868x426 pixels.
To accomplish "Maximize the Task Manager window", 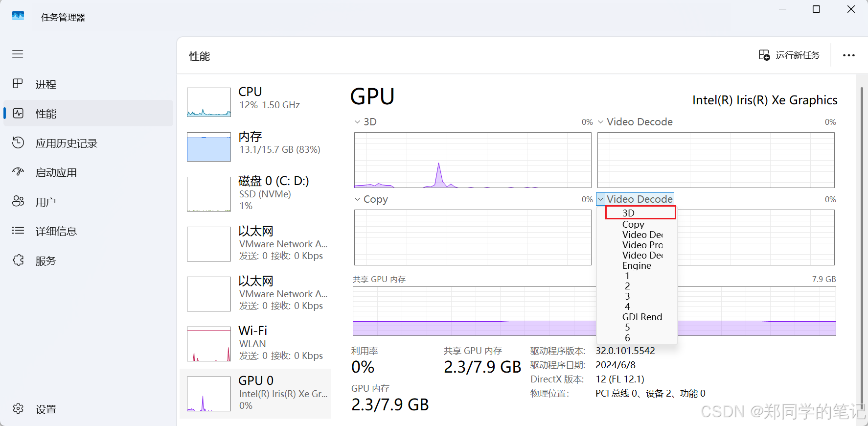I will pyautogui.click(x=816, y=9).
